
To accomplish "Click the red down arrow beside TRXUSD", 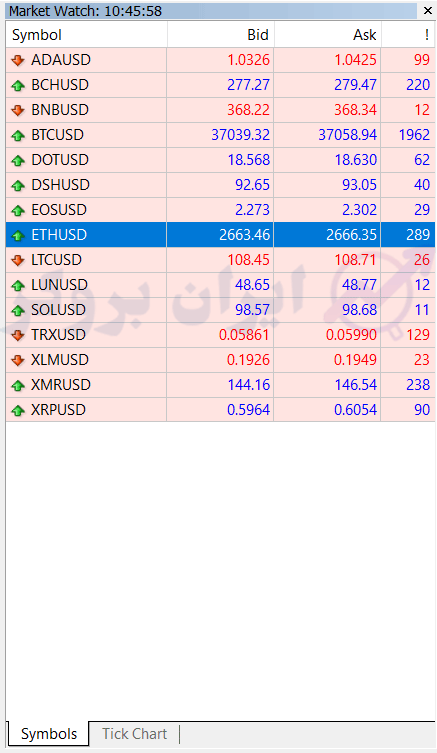I will tap(18, 335).
